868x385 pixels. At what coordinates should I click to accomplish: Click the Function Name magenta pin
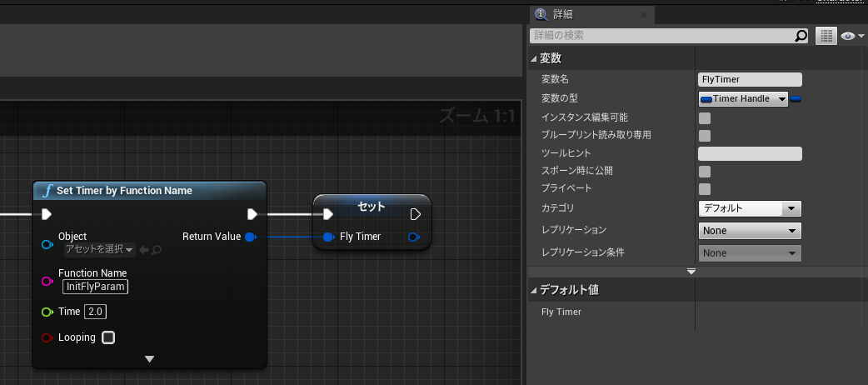pos(47,281)
